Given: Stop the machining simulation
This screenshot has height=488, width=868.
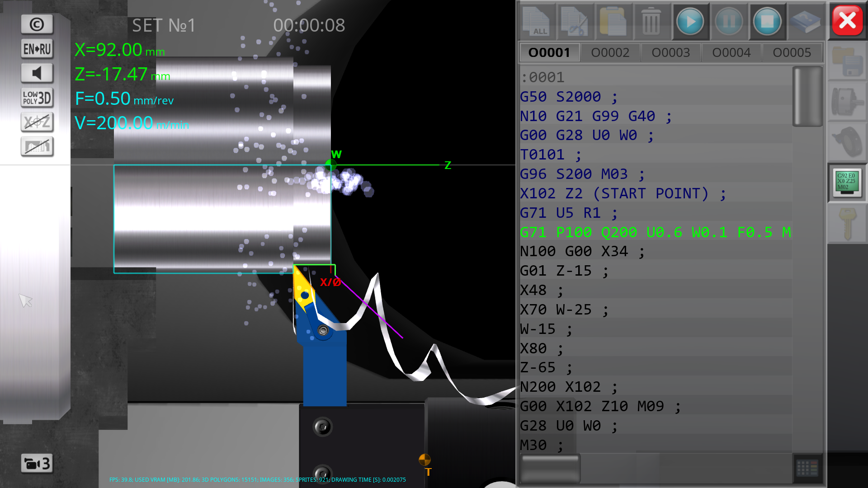Looking at the screenshot, I should pos(767,21).
